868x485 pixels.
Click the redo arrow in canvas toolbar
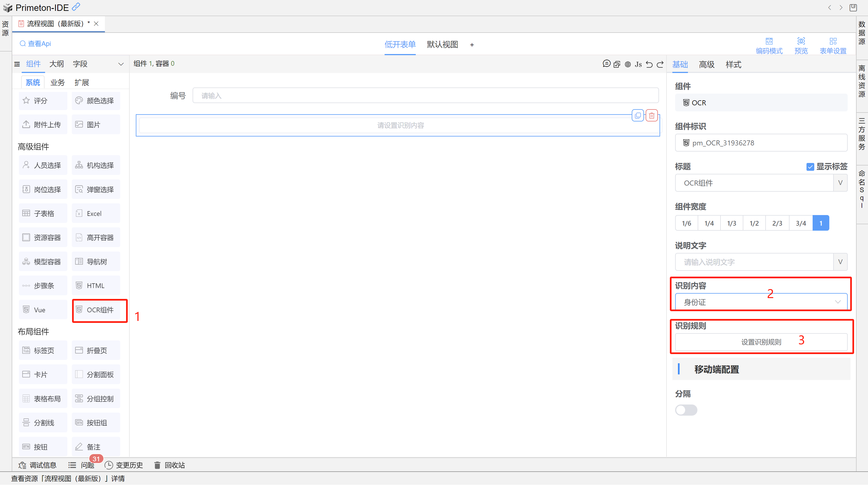coord(660,64)
